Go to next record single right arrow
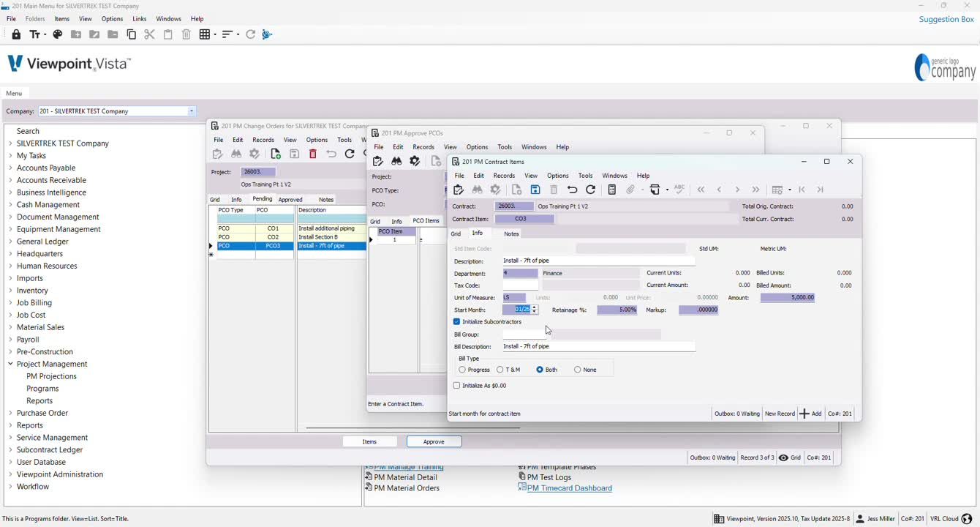This screenshot has height=527, width=980. click(x=737, y=190)
